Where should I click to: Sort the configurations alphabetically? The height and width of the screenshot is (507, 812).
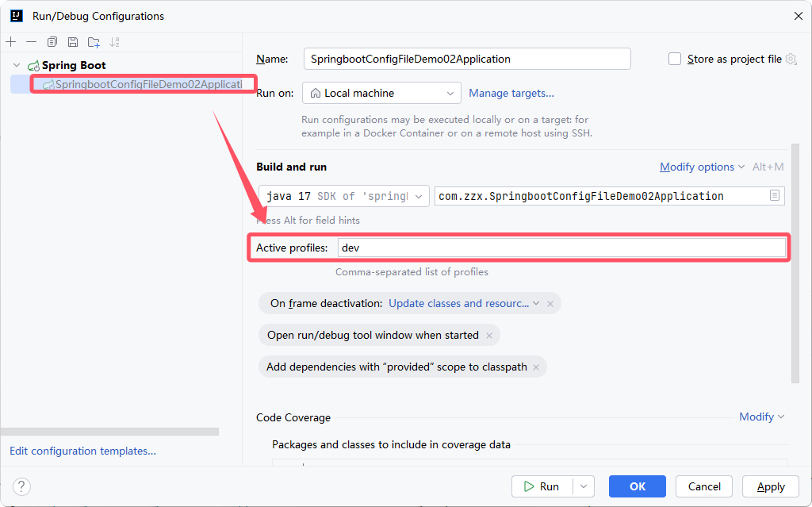pyautogui.click(x=114, y=42)
